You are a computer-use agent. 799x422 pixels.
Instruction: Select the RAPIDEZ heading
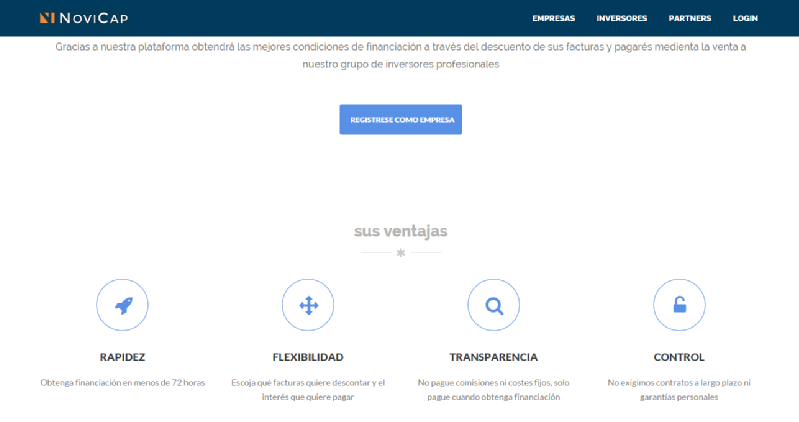pyautogui.click(x=122, y=357)
